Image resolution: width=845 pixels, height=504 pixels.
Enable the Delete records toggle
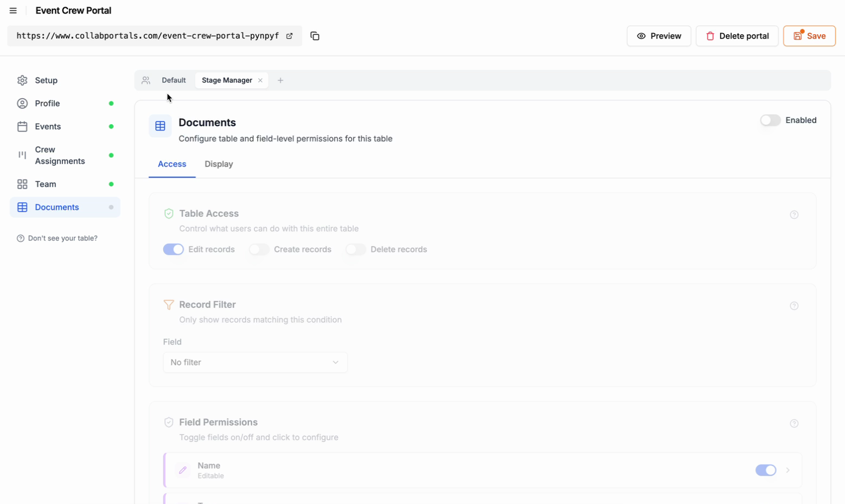point(356,249)
